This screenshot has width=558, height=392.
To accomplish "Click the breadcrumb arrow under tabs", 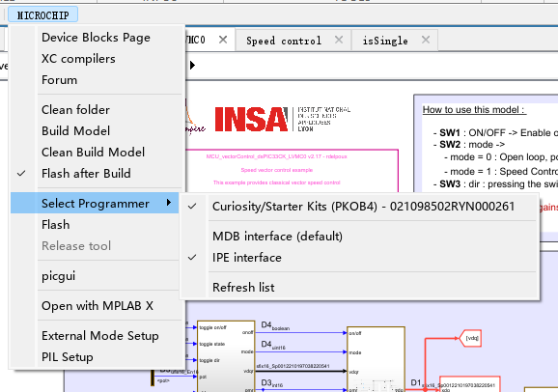I will [x=192, y=65].
